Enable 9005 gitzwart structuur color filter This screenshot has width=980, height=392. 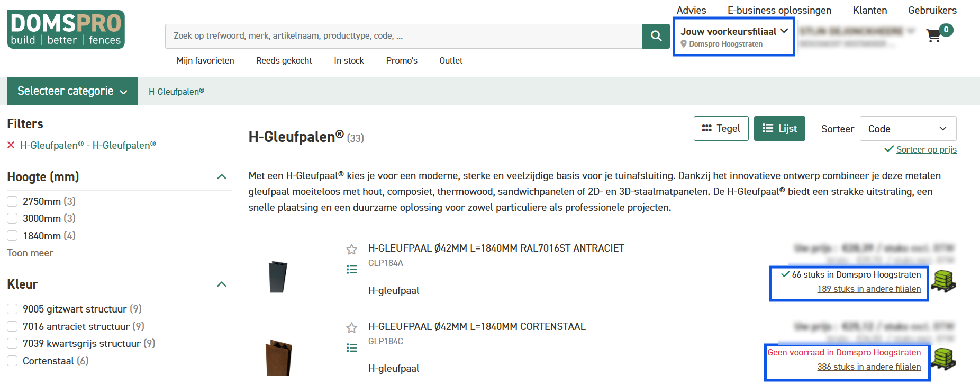click(12, 309)
